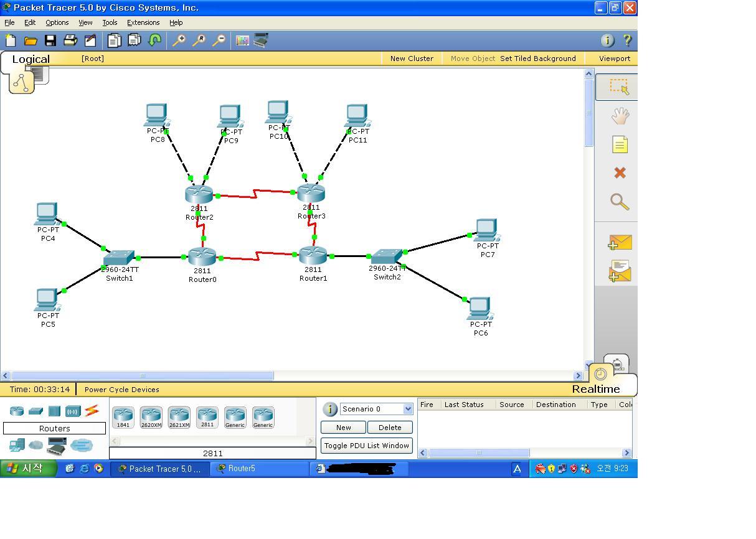756x539 pixels.
Task: Click the Viewport button
Action: point(615,59)
